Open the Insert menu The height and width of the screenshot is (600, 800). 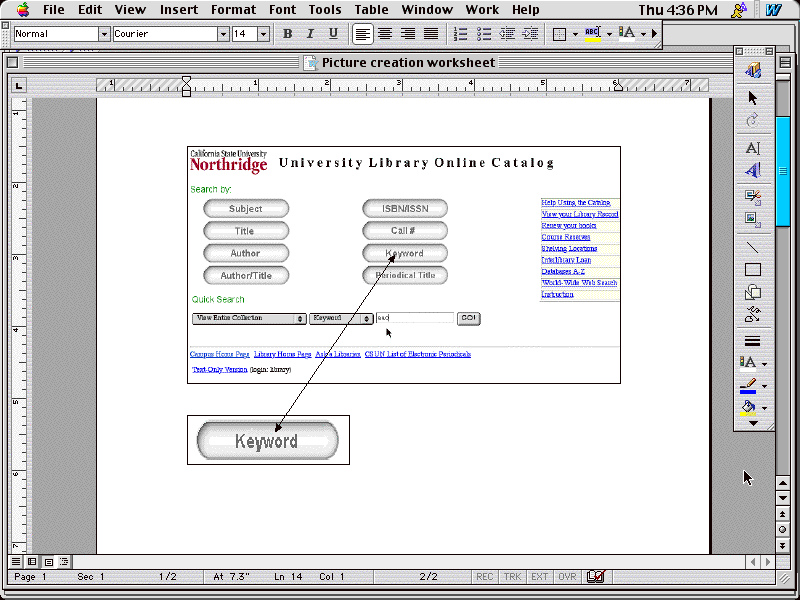179,10
